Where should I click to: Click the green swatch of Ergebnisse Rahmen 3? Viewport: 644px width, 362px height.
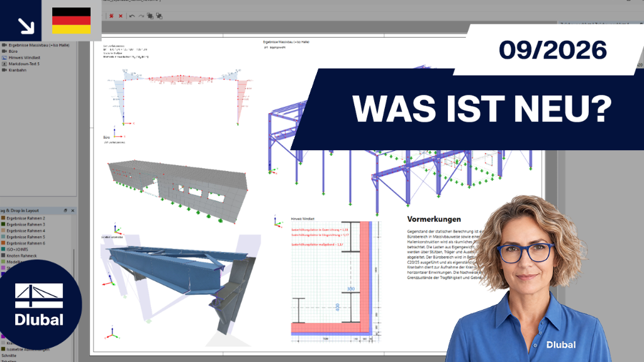pyautogui.click(x=3, y=224)
